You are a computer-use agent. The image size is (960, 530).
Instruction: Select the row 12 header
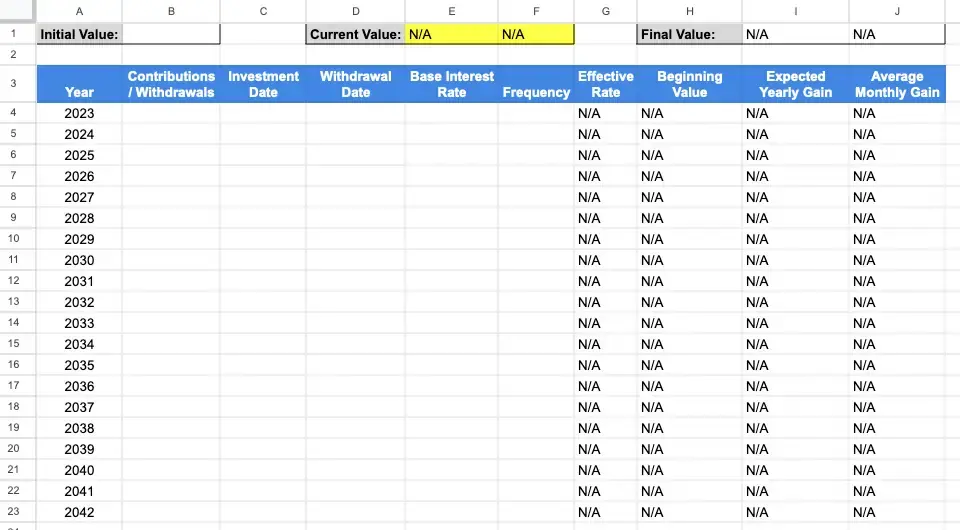pos(13,281)
